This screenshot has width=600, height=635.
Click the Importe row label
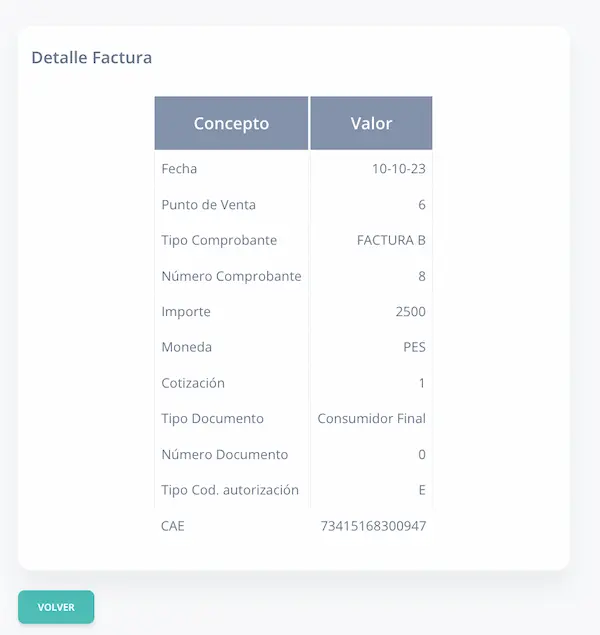click(x=186, y=312)
